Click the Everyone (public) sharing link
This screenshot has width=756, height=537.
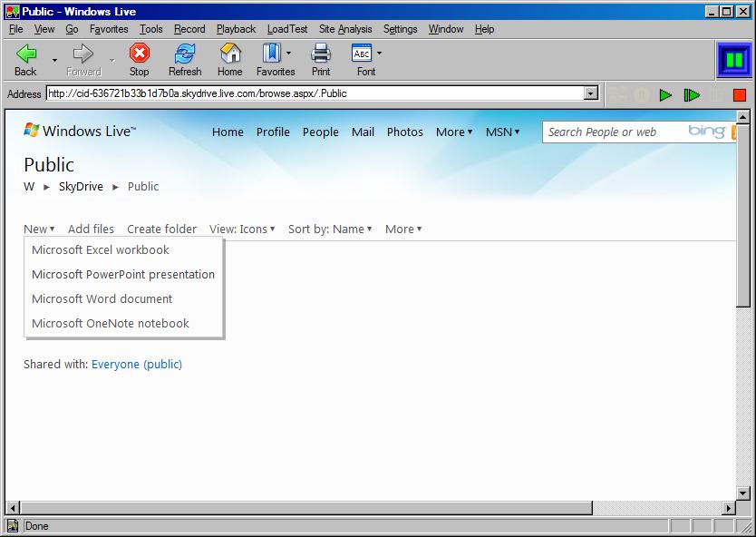click(x=137, y=365)
